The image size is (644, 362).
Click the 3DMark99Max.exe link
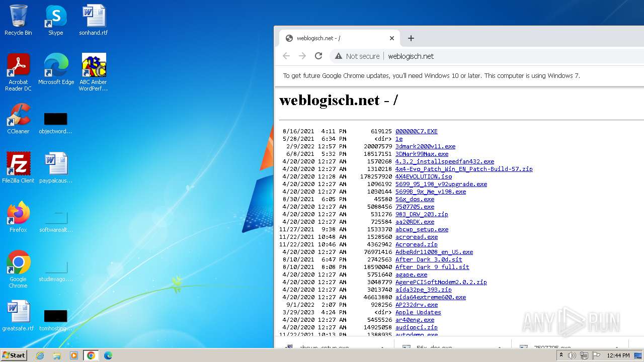(x=422, y=154)
